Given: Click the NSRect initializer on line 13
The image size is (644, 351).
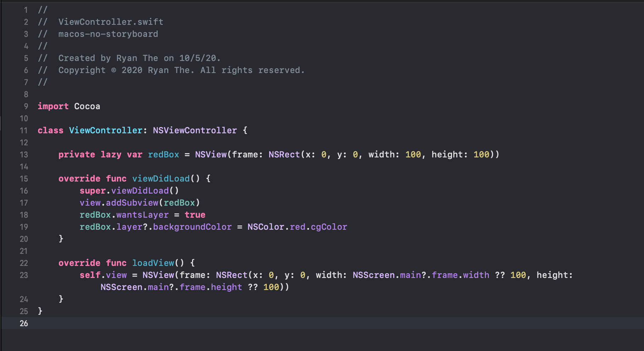Looking at the screenshot, I should (283, 154).
